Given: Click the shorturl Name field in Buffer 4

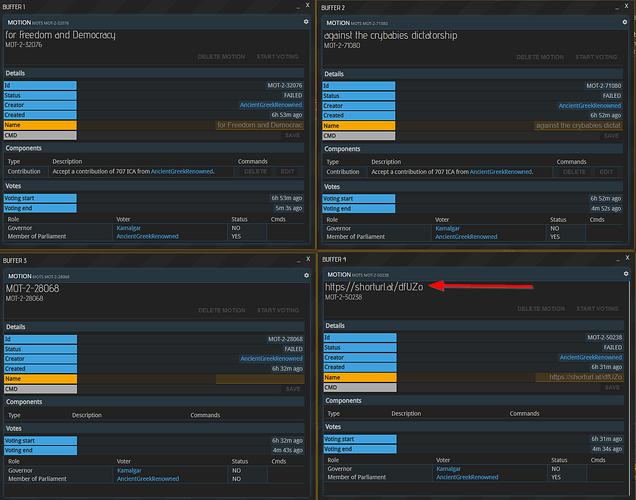Looking at the screenshot, I should (x=580, y=377).
